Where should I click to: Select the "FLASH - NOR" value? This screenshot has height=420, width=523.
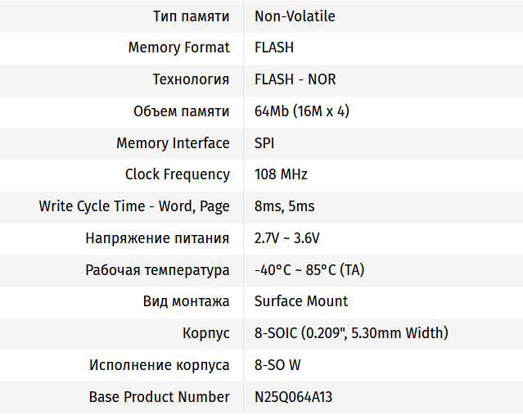point(295,79)
